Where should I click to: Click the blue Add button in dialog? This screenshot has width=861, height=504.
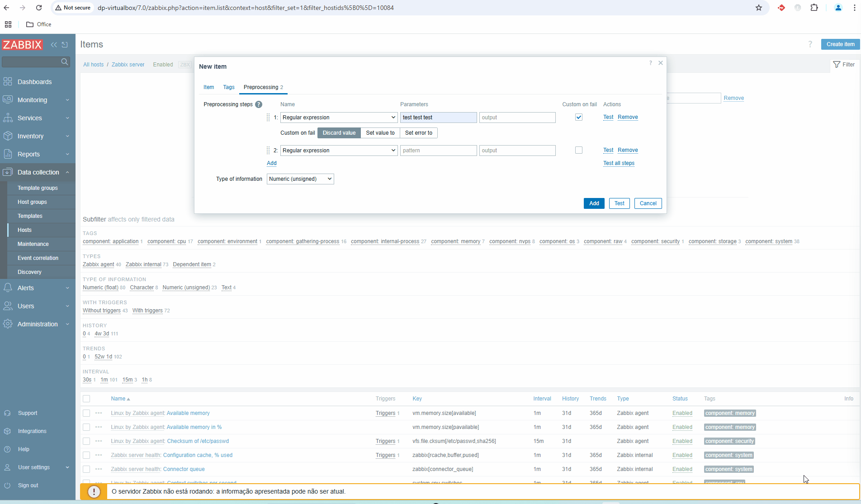(x=594, y=203)
